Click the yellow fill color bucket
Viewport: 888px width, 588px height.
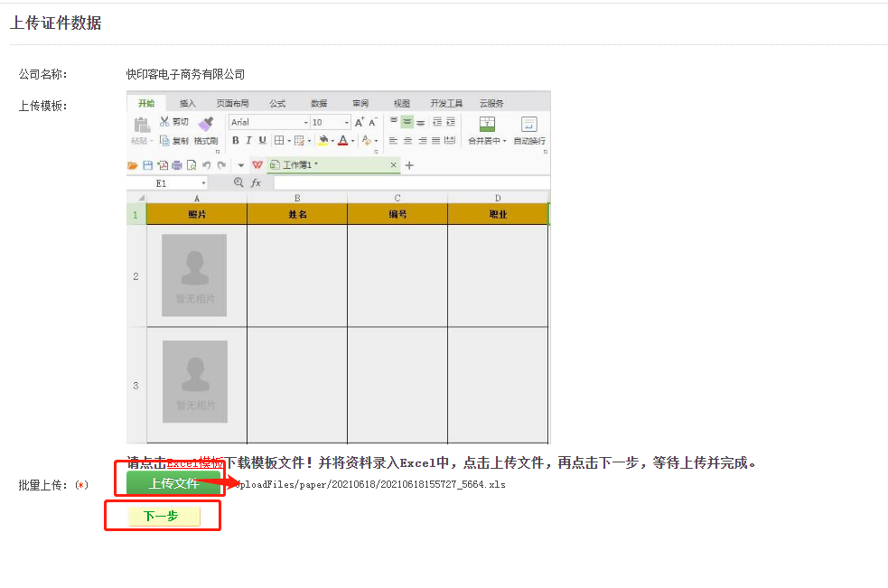(x=322, y=141)
